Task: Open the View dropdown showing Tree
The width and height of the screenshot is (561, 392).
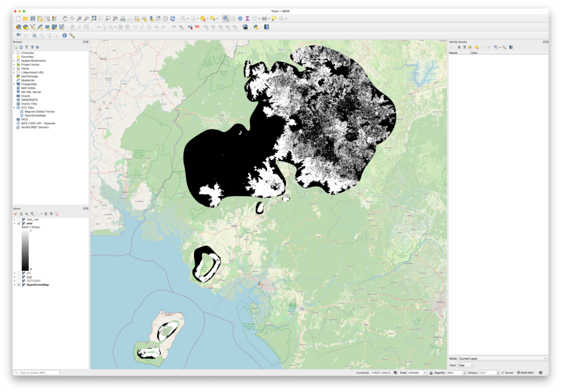Action: pyautogui.click(x=466, y=365)
